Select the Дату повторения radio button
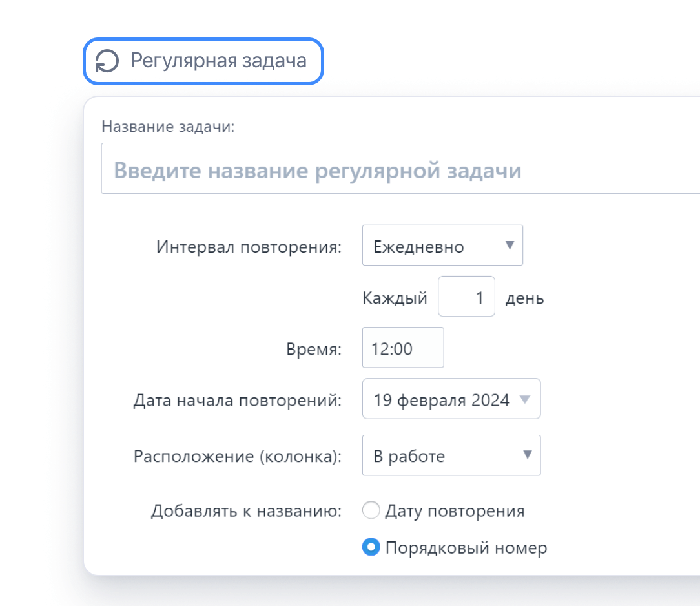Screen dimensions: 700x606 [x=371, y=510]
